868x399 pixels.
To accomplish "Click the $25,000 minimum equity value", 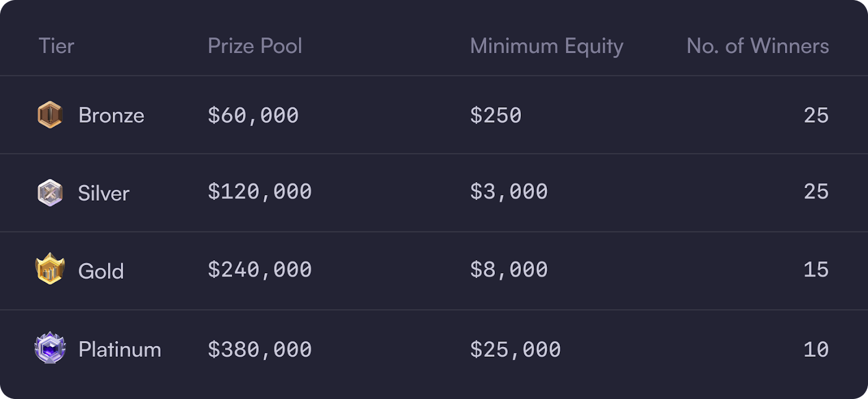I will coord(515,350).
